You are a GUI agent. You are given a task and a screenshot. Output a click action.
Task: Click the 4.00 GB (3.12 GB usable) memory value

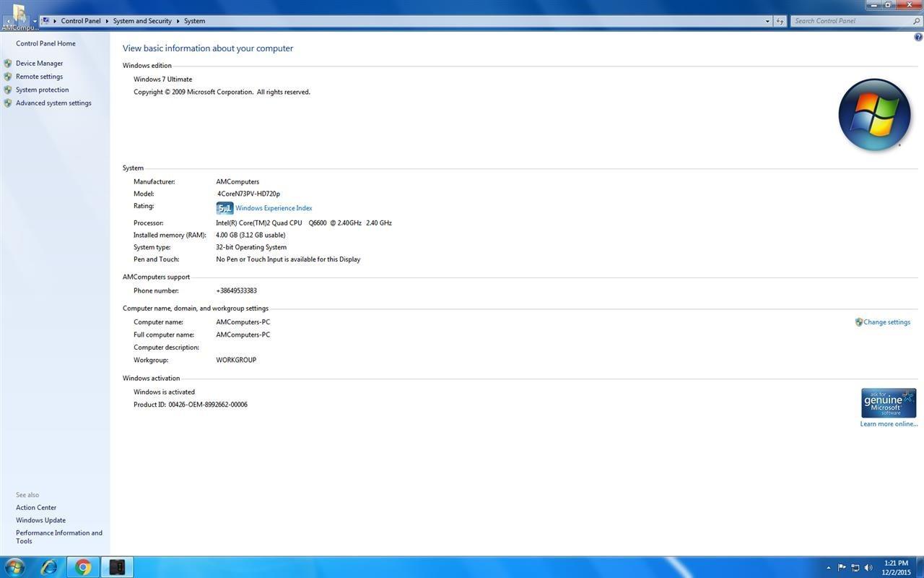click(250, 236)
